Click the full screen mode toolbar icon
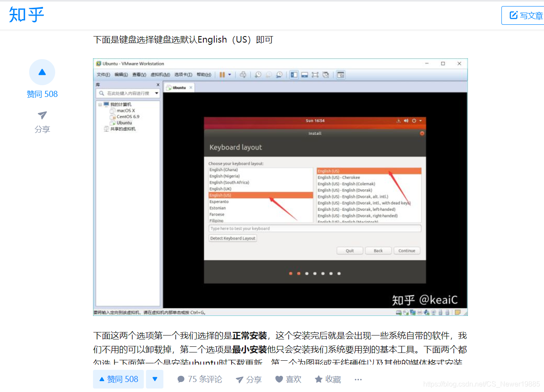This screenshot has width=544, height=392. pos(315,75)
